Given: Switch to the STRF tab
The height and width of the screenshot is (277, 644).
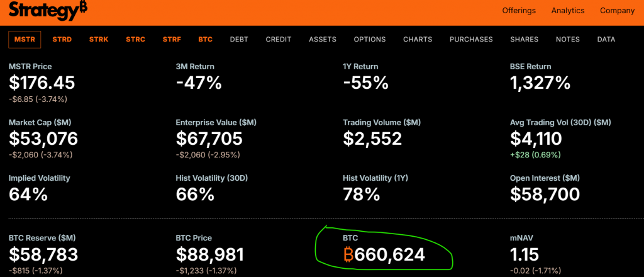Looking at the screenshot, I should pyautogui.click(x=172, y=40).
